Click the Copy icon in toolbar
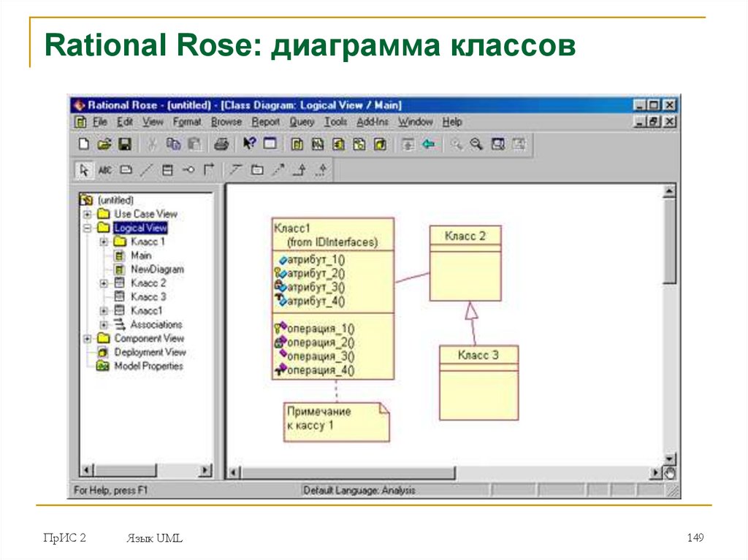The height and width of the screenshot is (560, 748). tap(173, 144)
